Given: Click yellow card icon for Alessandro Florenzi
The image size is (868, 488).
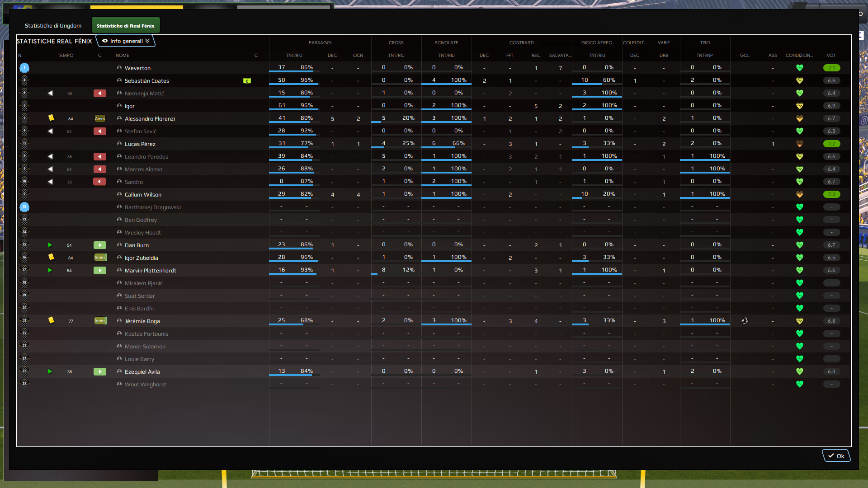Looking at the screenshot, I should pos(51,118).
